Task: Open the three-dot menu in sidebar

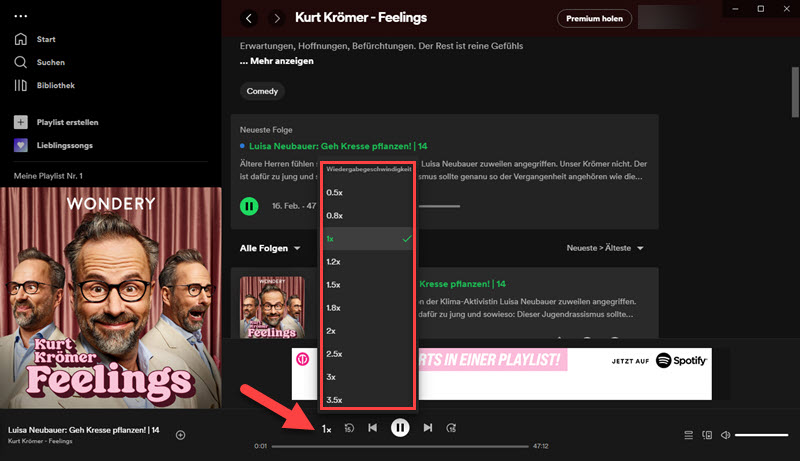Action: (x=21, y=16)
